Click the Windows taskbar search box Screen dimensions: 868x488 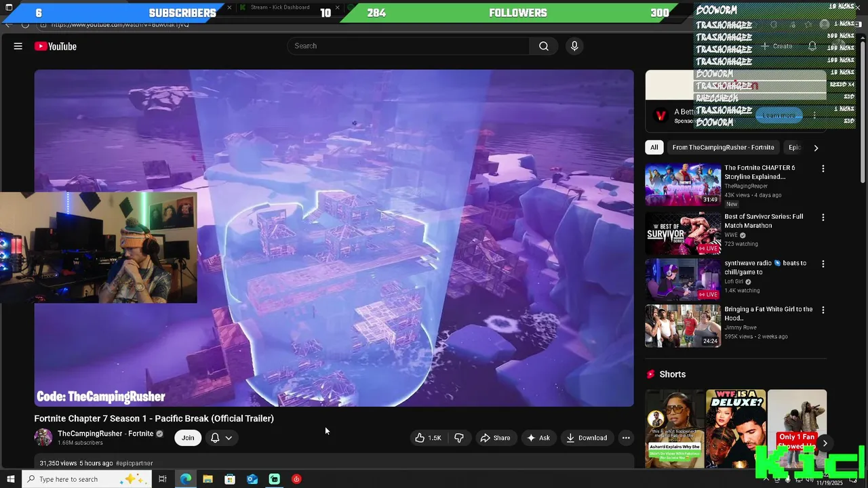pyautogui.click(x=88, y=479)
